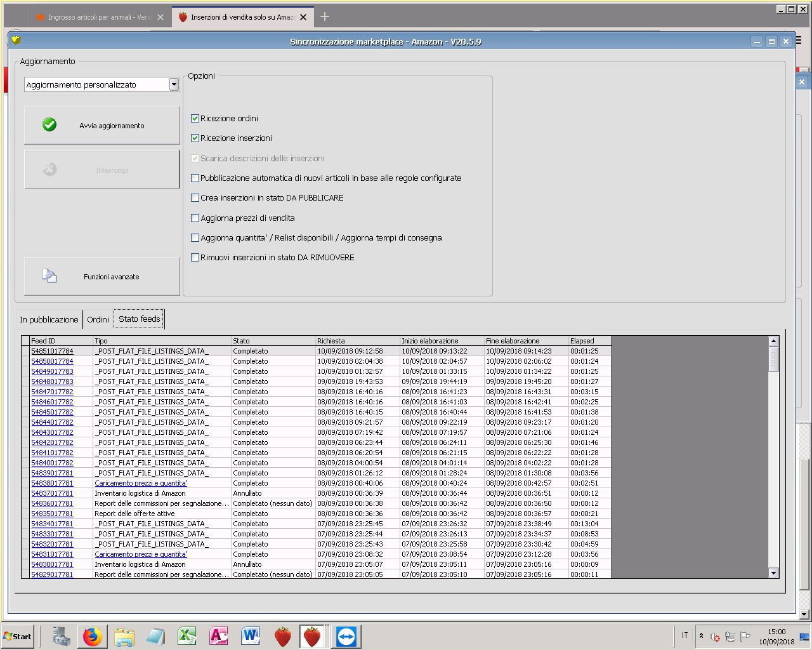Click Richiesta cell 10/09/2018 09:12:58
This screenshot has height=650, width=812.
(350, 351)
